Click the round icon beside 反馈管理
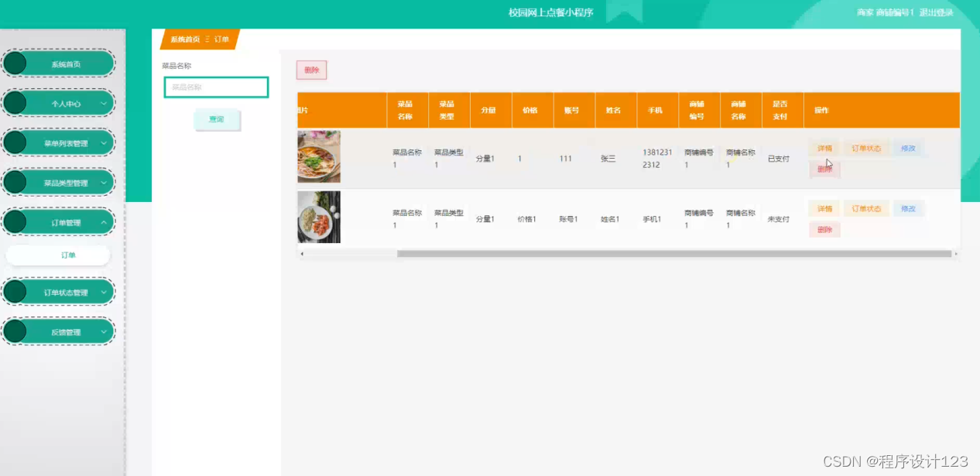Screen dimensions: 980x476 (x=15, y=332)
